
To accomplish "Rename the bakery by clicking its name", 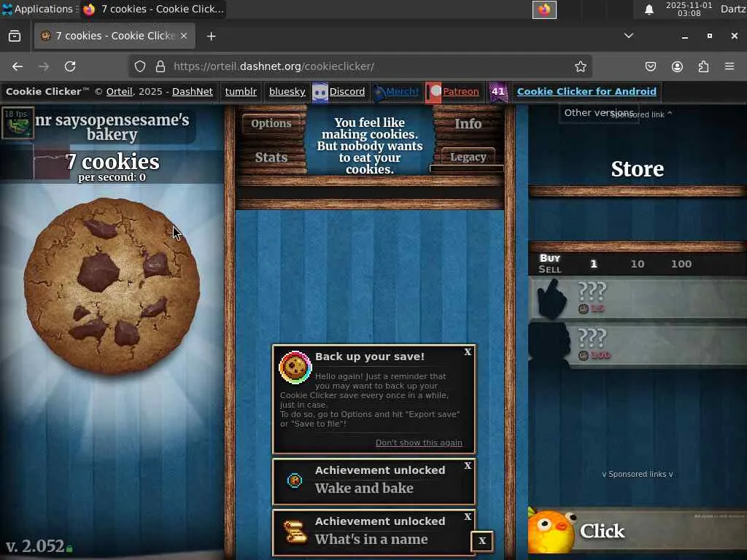I will click(x=112, y=127).
